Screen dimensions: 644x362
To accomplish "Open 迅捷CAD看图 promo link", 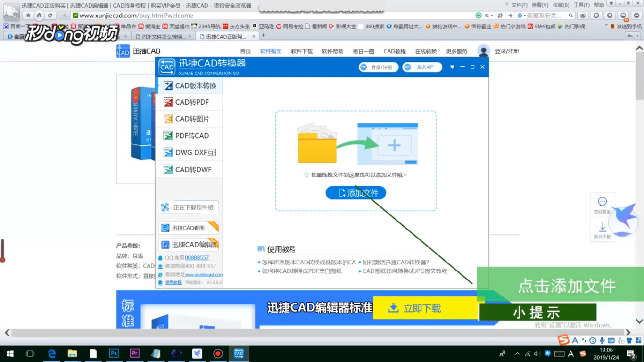I will point(189,228).
